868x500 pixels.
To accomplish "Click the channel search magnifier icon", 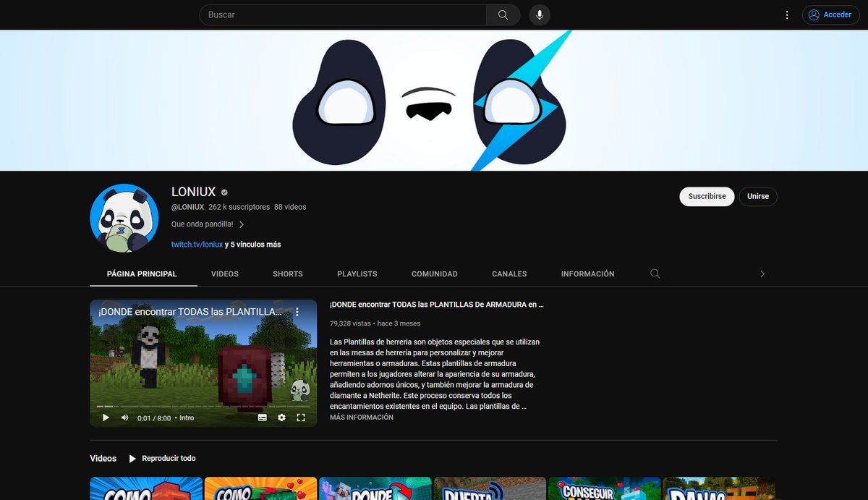I will [655, 274].
